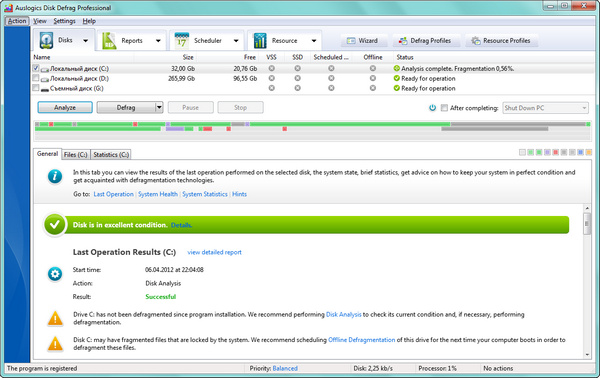Click the Disk Analysis link
Viewport: 600px width, 378px height.
tap(344, 314)
